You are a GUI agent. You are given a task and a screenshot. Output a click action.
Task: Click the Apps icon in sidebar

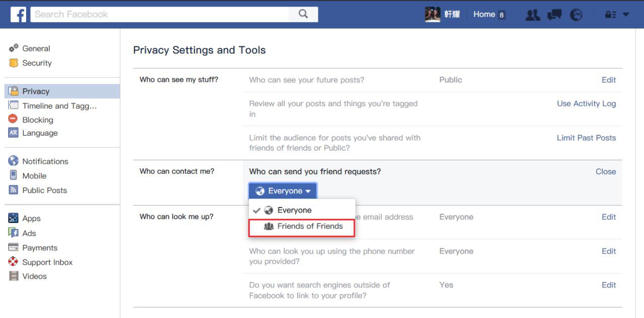pos(14,218)
